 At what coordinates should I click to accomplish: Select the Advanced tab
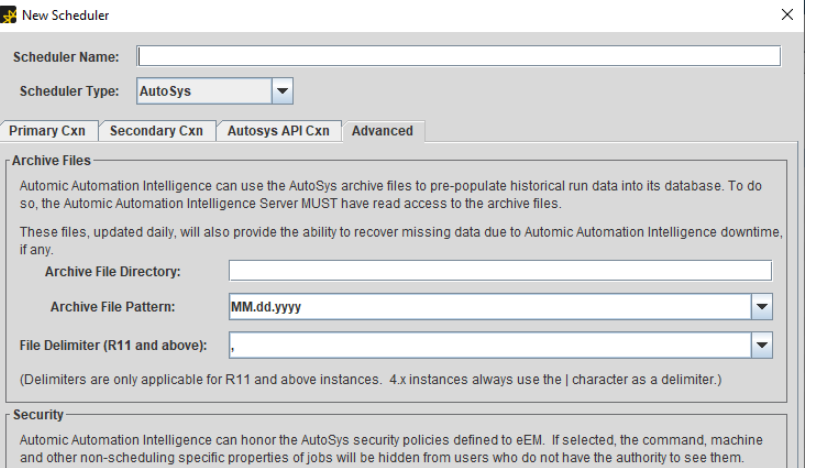[383, 131]
